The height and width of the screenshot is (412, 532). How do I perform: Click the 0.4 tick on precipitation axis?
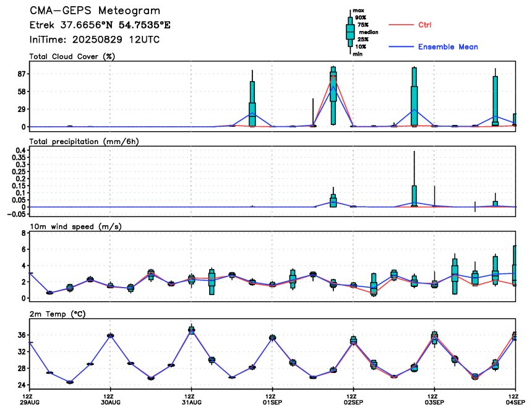[x=20, y=150]
